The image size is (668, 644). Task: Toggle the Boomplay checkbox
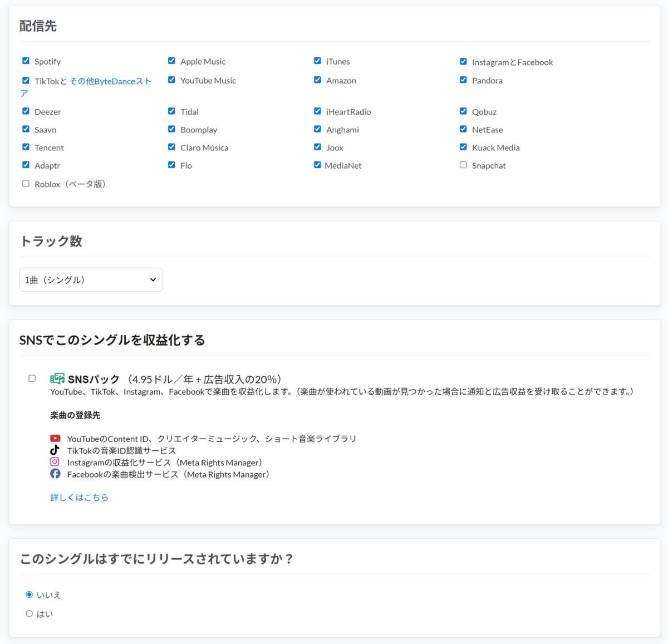(x=171, y=129)
